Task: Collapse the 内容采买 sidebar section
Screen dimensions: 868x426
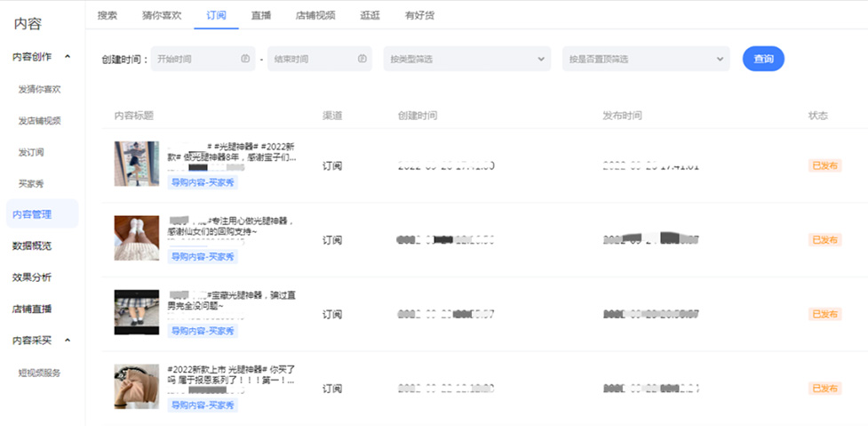Action: pos(68,340)
